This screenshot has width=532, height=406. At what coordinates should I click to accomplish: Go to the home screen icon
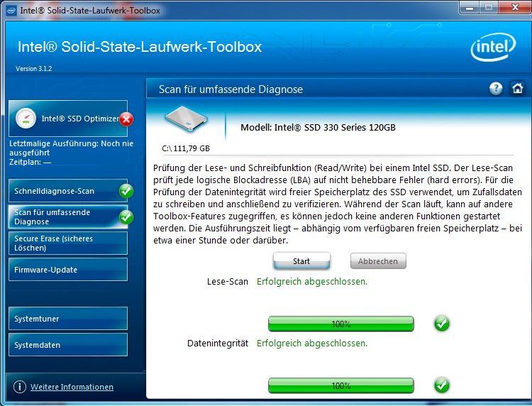click(517, 89)
